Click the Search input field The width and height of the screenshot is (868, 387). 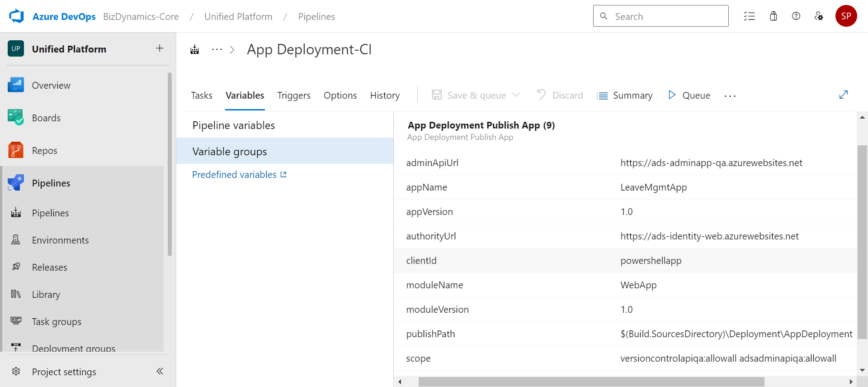pos(661,16)
